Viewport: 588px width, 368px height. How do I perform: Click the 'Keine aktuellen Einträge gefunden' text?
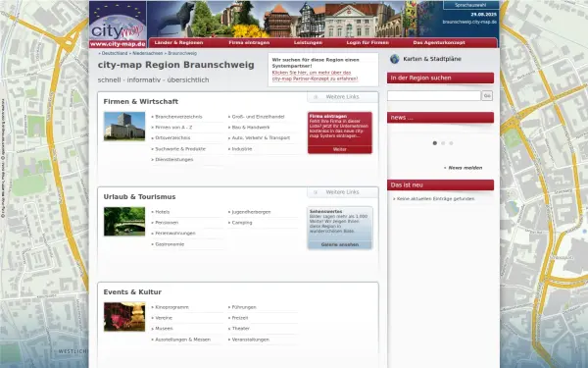435,199
